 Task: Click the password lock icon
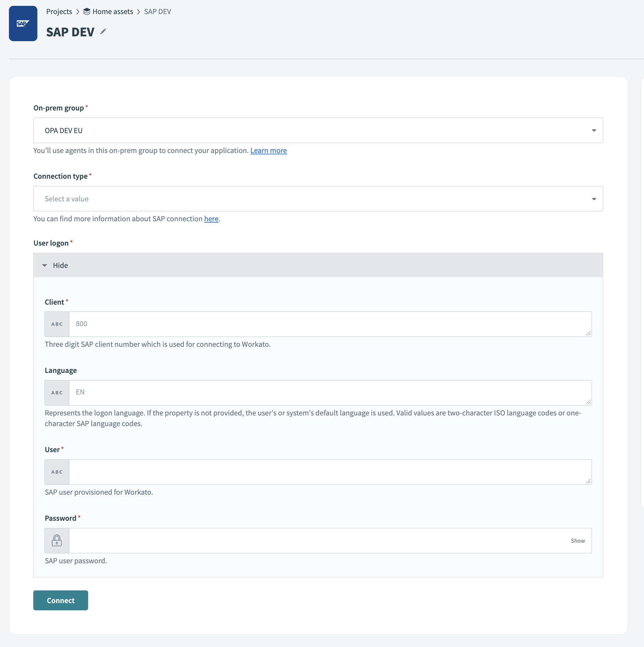(x=57, y=540)
